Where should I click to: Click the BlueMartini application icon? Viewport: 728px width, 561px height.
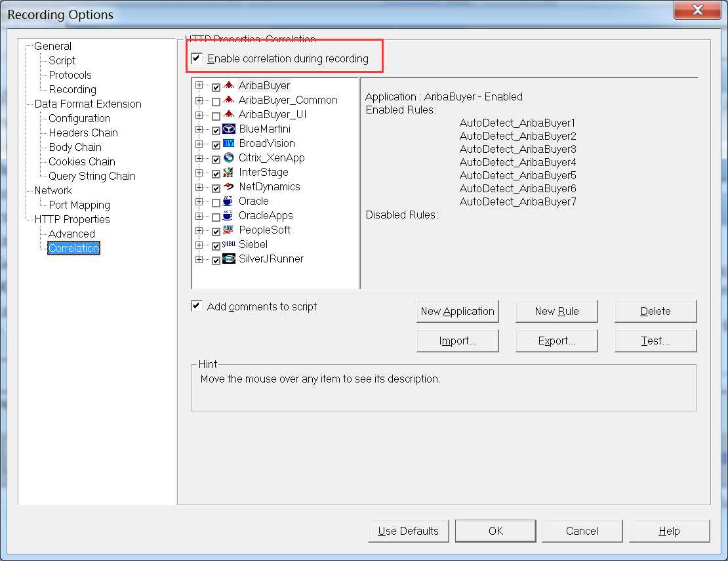click(x=229, y=129)
